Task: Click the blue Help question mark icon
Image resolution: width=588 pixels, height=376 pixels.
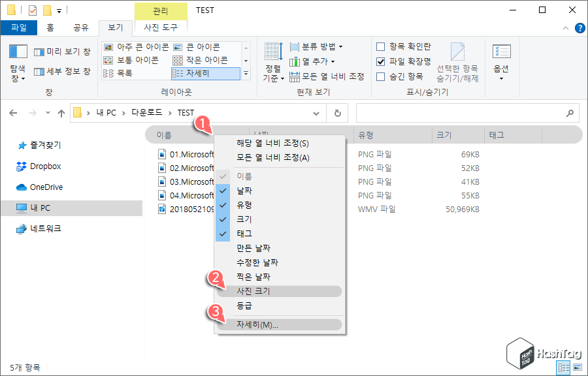Action: point(581,27)
